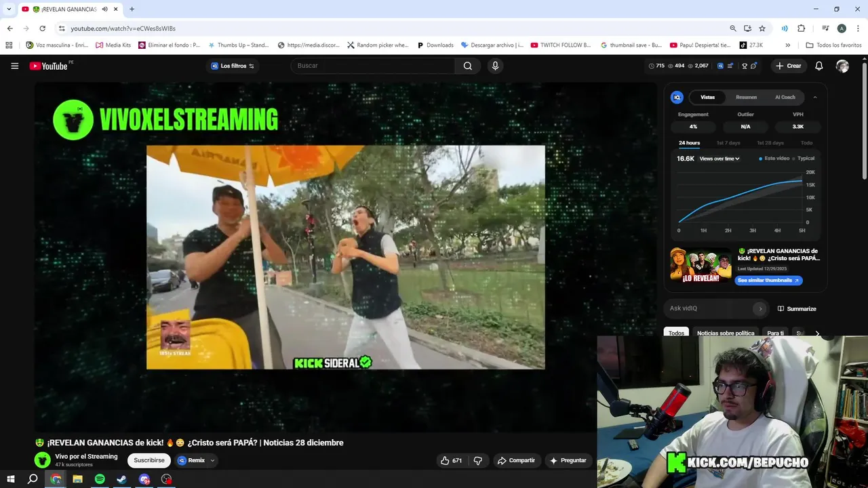Reload the page
This screenshot has width=868, height=488.
pyautogui.click(x=42, y=28)
